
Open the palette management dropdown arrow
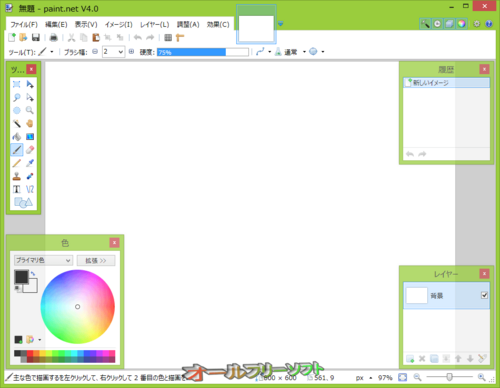point(40,340)
